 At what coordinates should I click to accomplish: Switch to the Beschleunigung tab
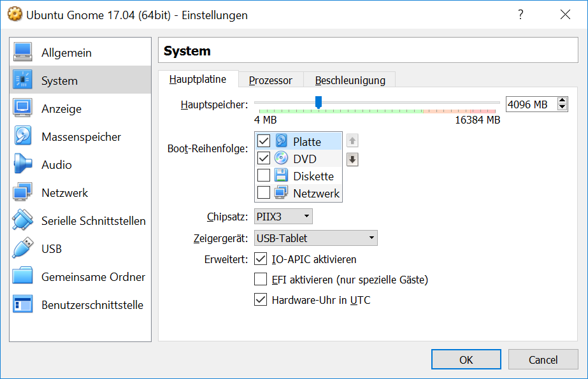(x=350, y=80)
